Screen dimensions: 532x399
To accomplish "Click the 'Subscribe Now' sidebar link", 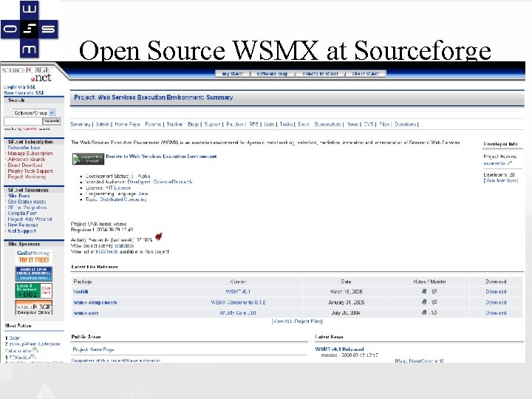I will pyautogui.click(x=24, y=148).
